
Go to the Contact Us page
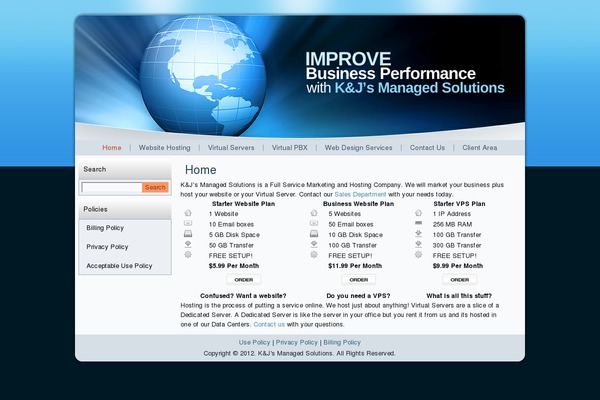[x=427, y=148]
